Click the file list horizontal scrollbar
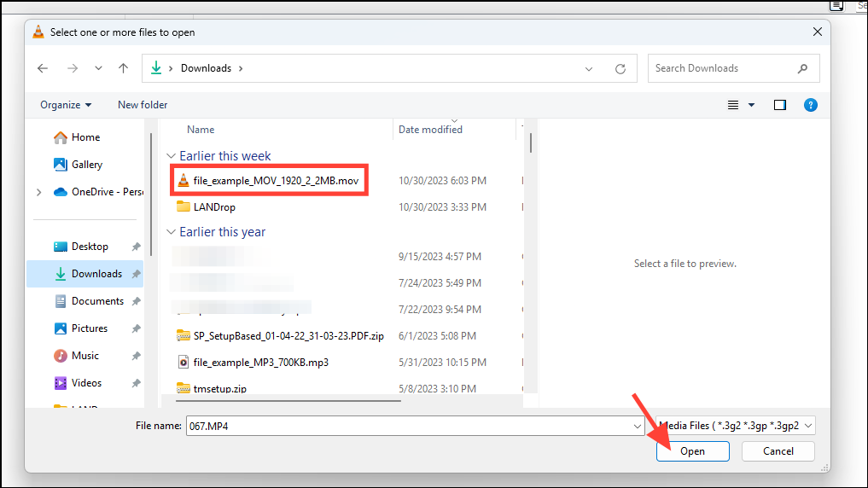 click(x=288, y=401)
